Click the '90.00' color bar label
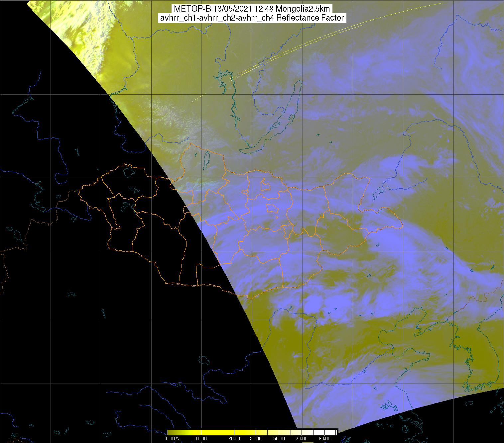This screenshot has width=504, height=443. (324, 438)
